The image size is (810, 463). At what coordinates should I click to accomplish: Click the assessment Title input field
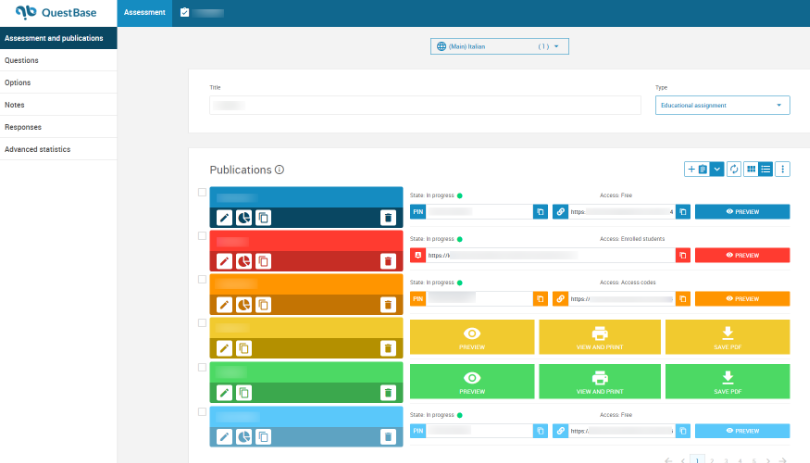coord(425,105)
